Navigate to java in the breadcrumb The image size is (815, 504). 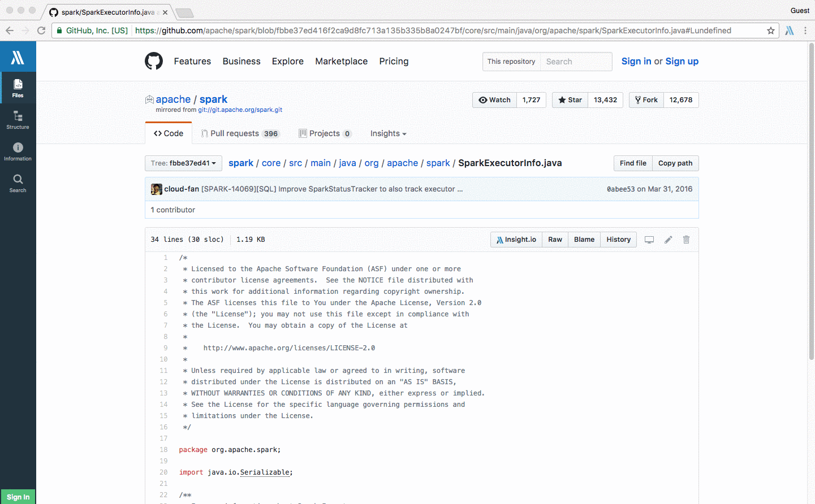[347, 163]
